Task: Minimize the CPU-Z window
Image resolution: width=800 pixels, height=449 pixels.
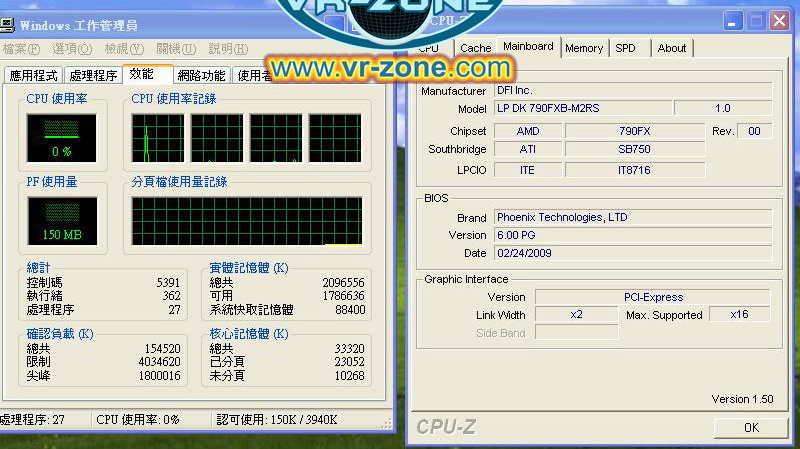Action: [732, 21]
